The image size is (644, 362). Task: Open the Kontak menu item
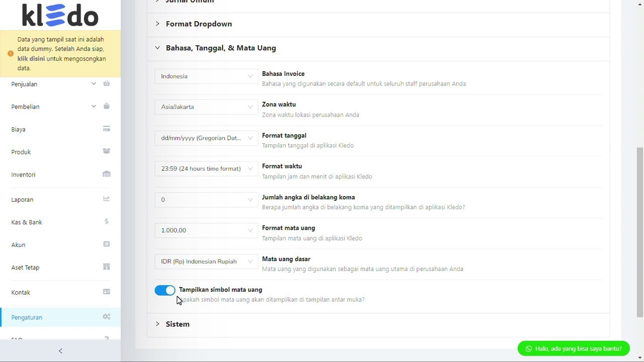pos(21,293)
